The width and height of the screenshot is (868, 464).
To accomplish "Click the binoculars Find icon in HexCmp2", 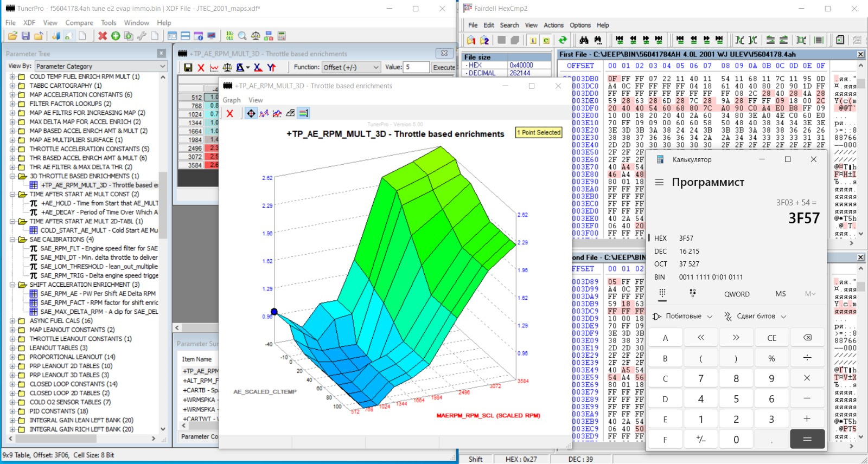I will (x=584, y=40).
